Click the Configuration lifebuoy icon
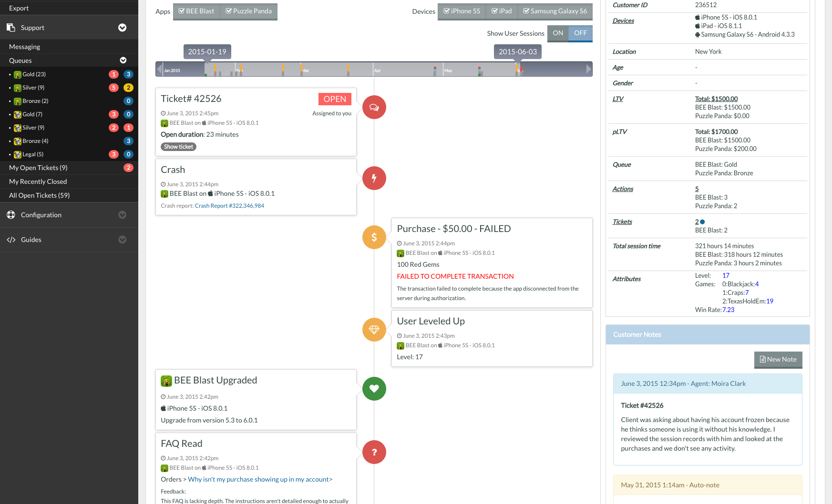Viewport: 832px width, 504px height. pyautogui.click(x=11, y=215)
